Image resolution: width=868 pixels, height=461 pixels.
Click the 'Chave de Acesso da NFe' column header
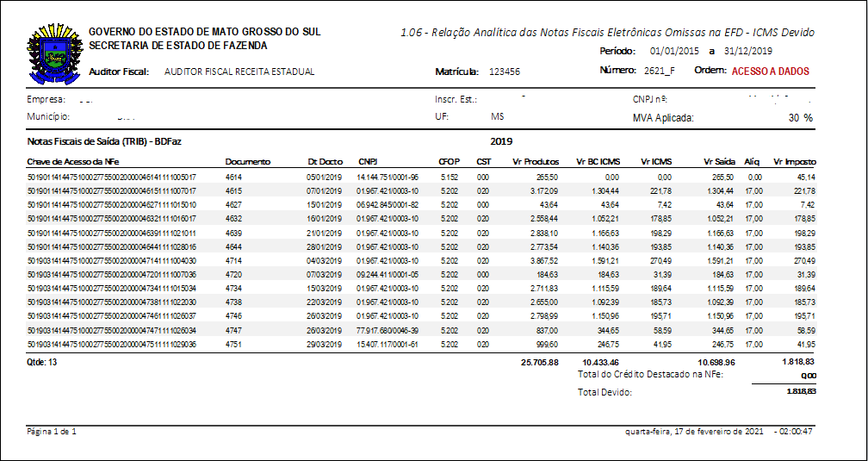point(73,162)
